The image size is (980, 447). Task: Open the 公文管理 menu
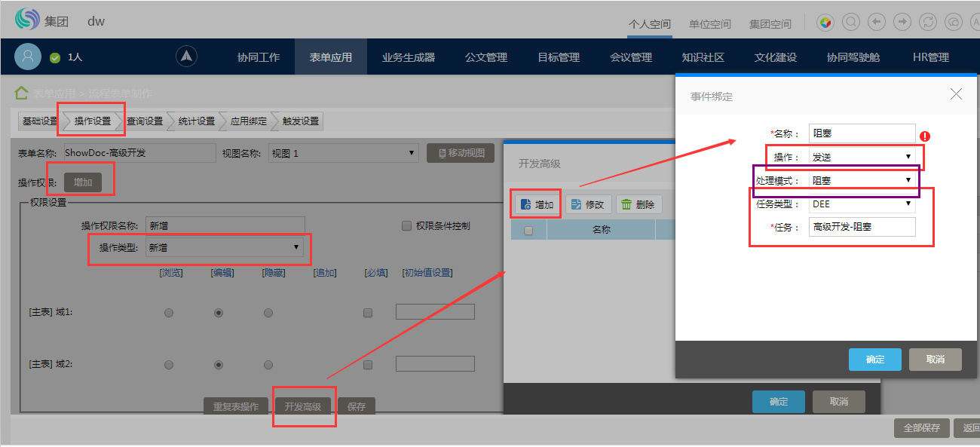(x=485, y=57)
